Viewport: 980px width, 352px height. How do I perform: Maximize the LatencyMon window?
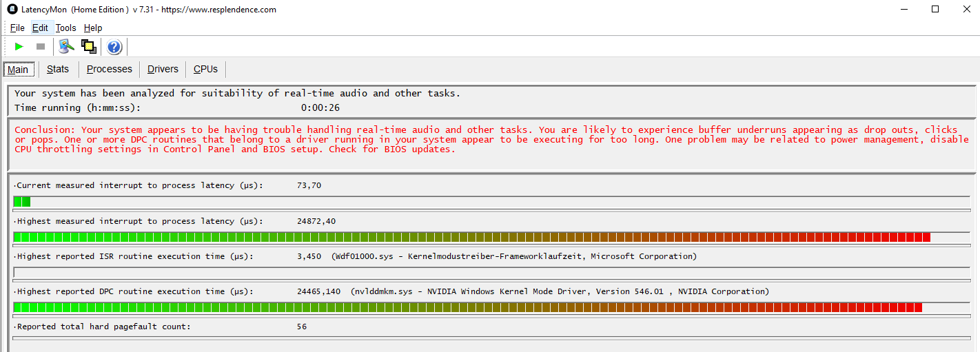(935, 9)
